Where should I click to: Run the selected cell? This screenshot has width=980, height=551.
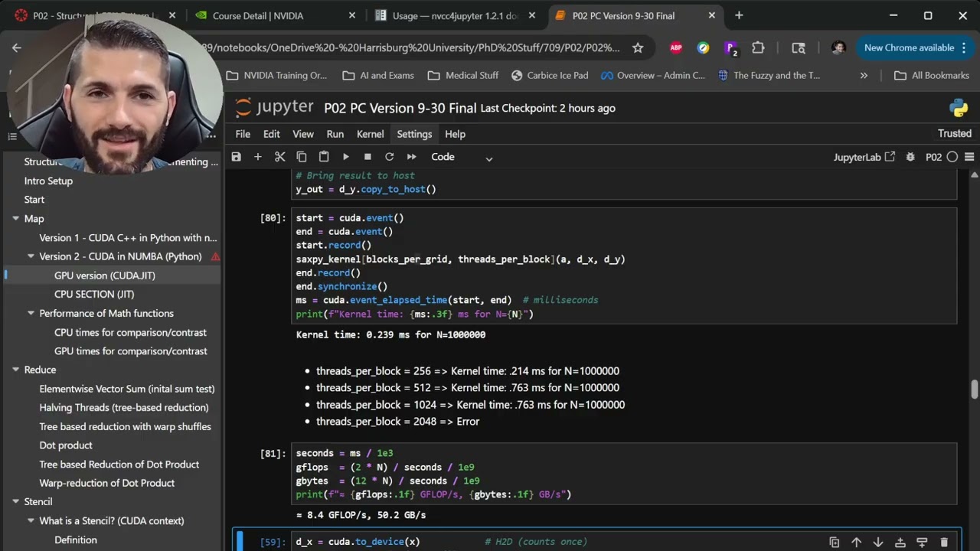click(346, 157)
